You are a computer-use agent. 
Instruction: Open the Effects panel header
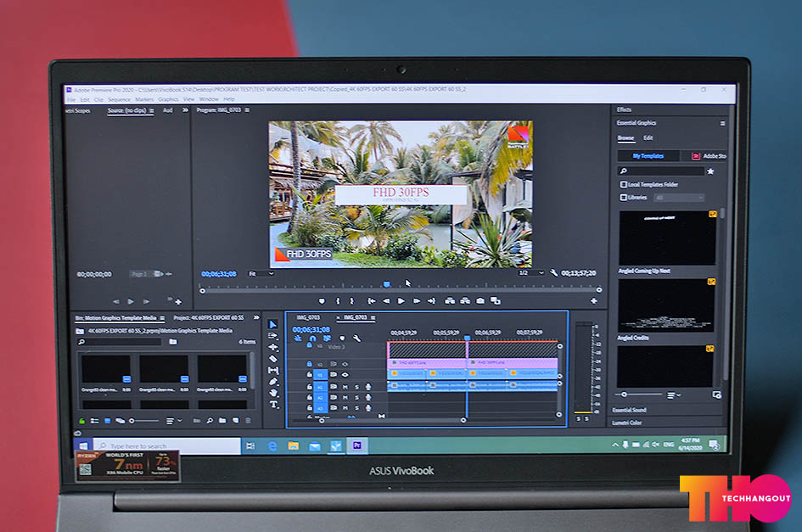pos(624,109)
